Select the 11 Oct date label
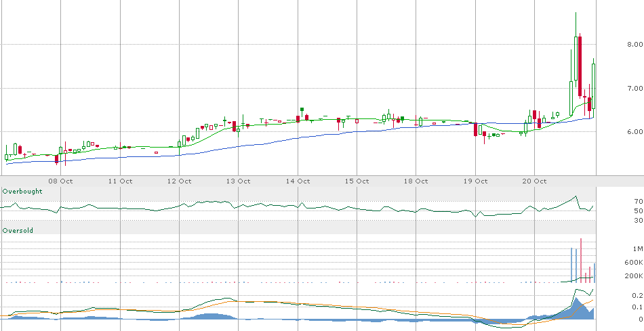 pos(120,181)
